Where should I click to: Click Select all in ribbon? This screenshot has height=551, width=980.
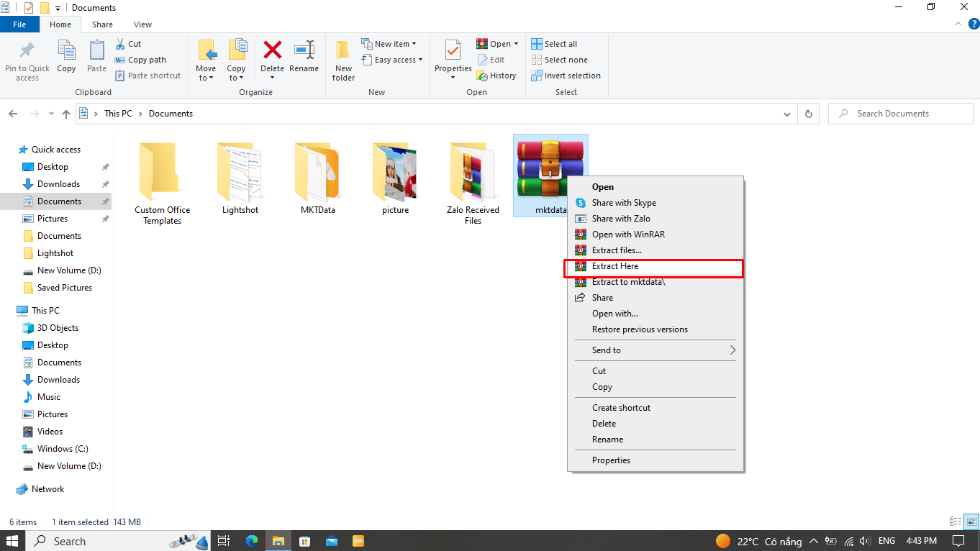point(560,44)
